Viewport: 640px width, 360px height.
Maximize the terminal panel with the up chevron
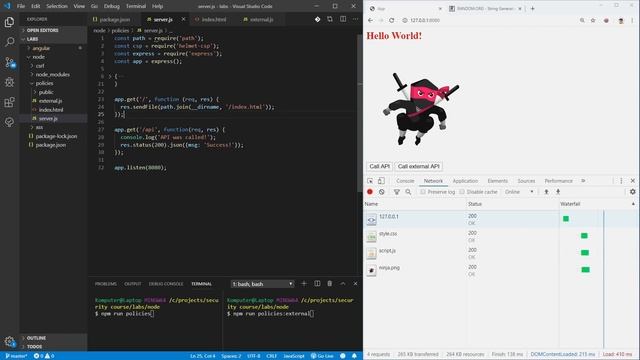click(343, 284)
